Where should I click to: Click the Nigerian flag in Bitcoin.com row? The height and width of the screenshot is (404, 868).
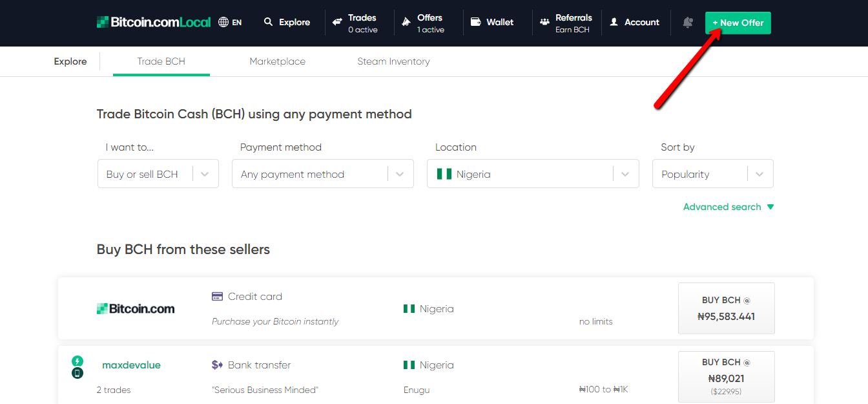pyautogui.click(x=409, y=309)
